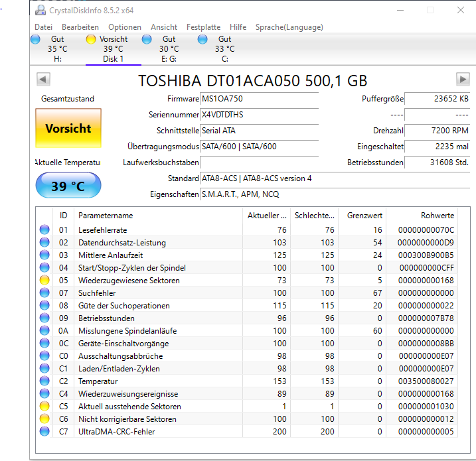Viewport: 476px width, 461px height.
Task: Click the Standard field ATA8-ACS version 4
Action: coord(335,178)
